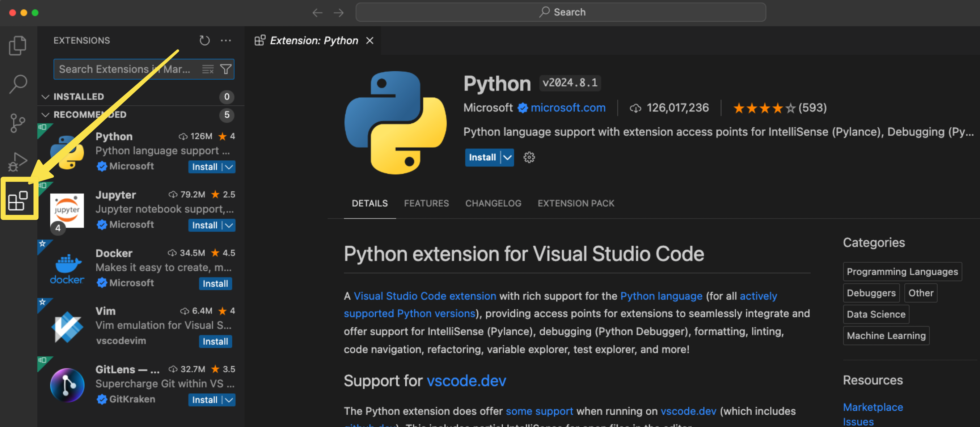The height and width of the screenshot is (427, 980).
Task: Select the Vim extension list icon
Action: pos(67,327)
